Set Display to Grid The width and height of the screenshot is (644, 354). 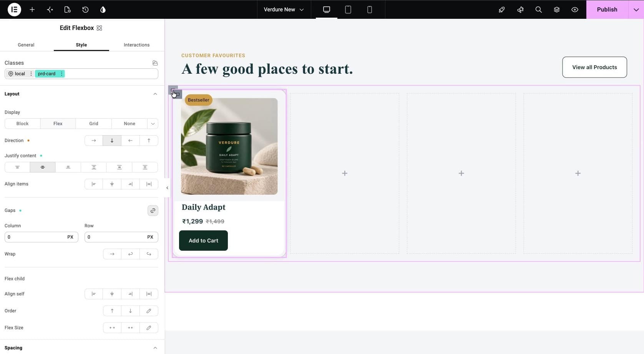(x=94, y=124)
